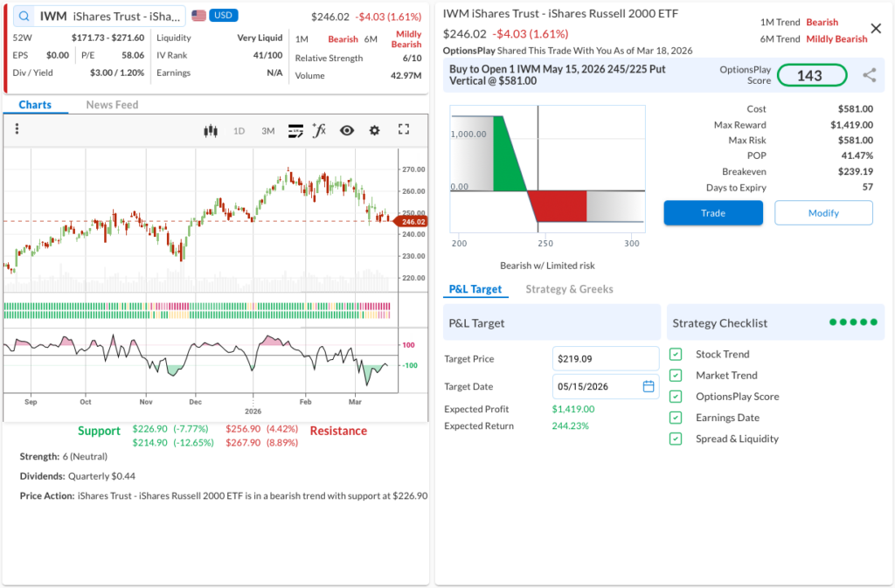The height and width of the screenshot is (588, 895).
Task: Open the chart three-dot options menu
Action: click(17, 129)
